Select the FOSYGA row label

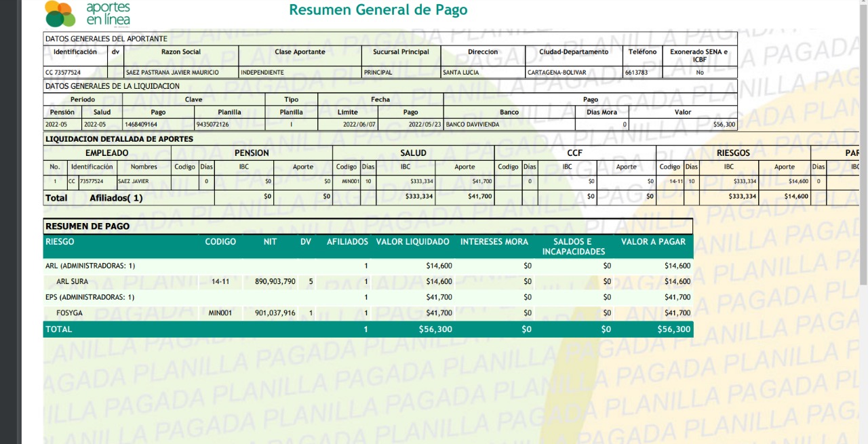click(70, 313)
